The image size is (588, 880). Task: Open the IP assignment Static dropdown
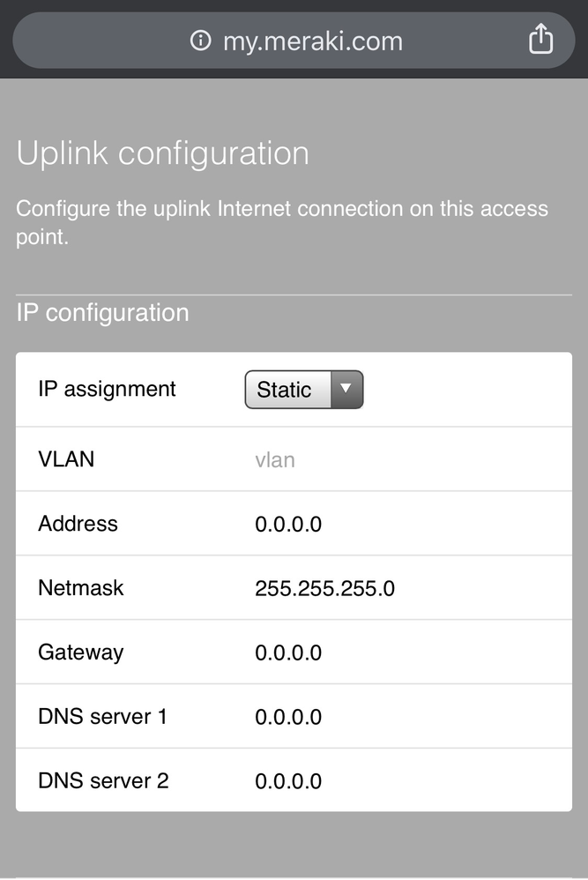tap(303, 390)
